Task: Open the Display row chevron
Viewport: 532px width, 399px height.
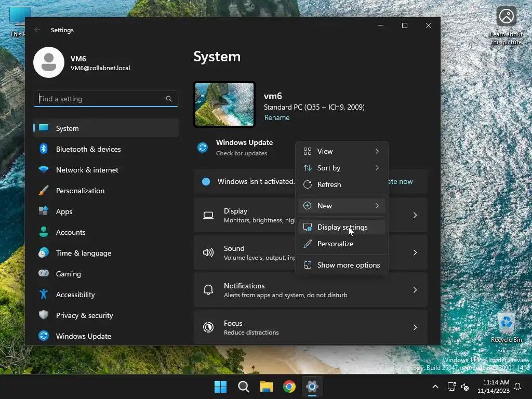Action: (415, 215)
